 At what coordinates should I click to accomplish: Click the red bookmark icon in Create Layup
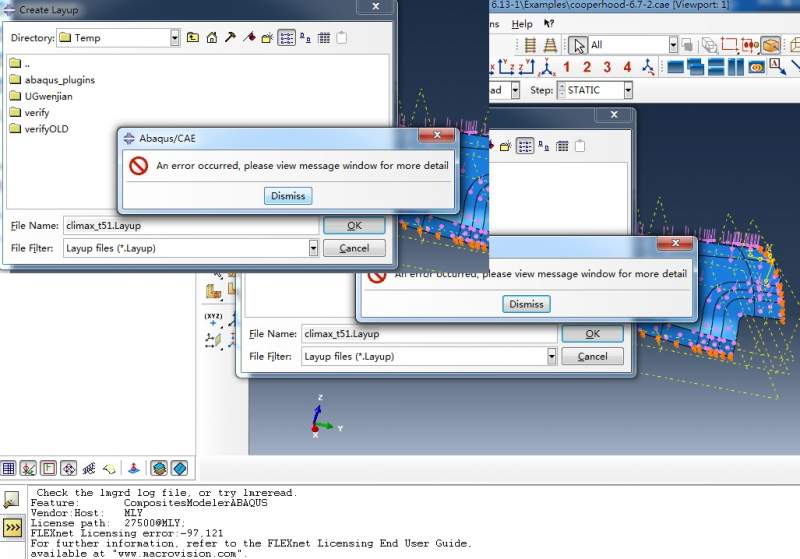(249, 37)
